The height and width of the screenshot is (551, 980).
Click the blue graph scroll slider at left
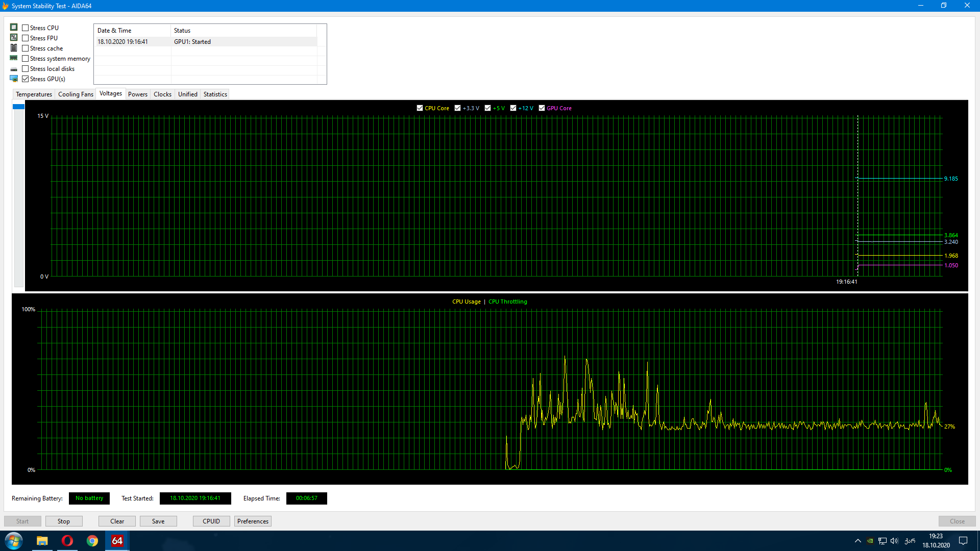tap(18, 107)
